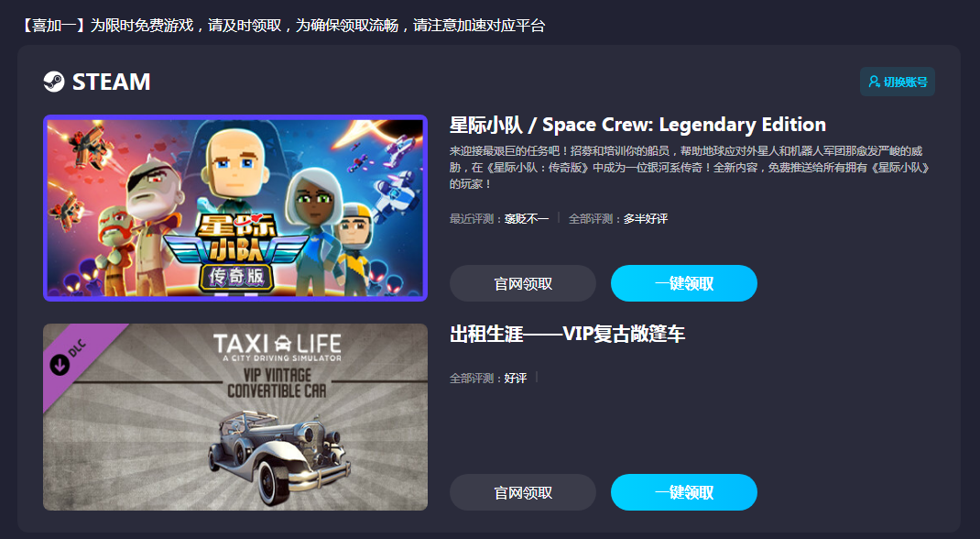This screenshot has width=980, height=539.
Task: Open the Taxi Life vintage car thumbnail
Action: point(235,417)
